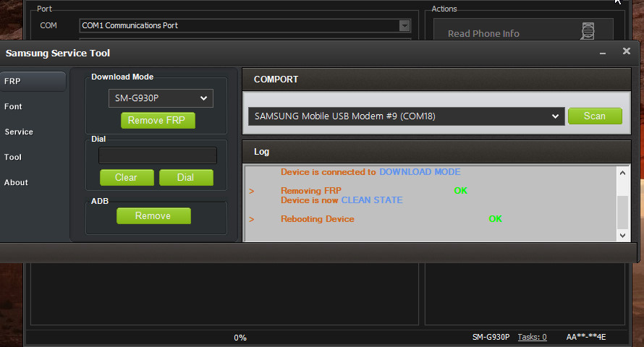Click the green Dial button
The width and height of the screenshot is (644, 347).
coord(186,178)
